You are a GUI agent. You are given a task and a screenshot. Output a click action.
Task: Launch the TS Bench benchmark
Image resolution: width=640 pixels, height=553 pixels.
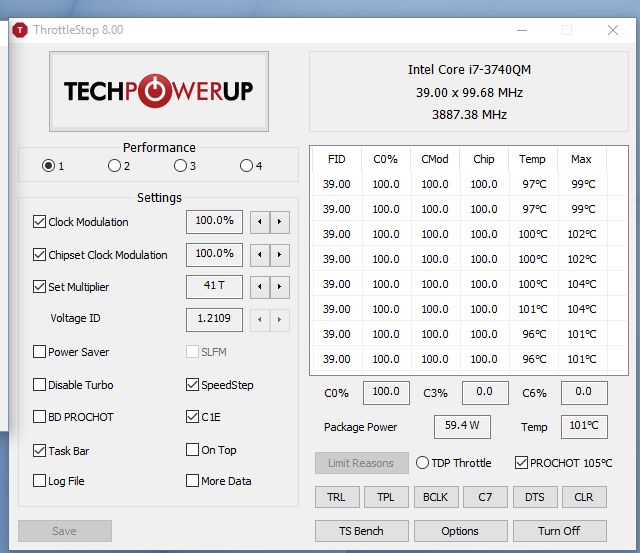(361, 531)
